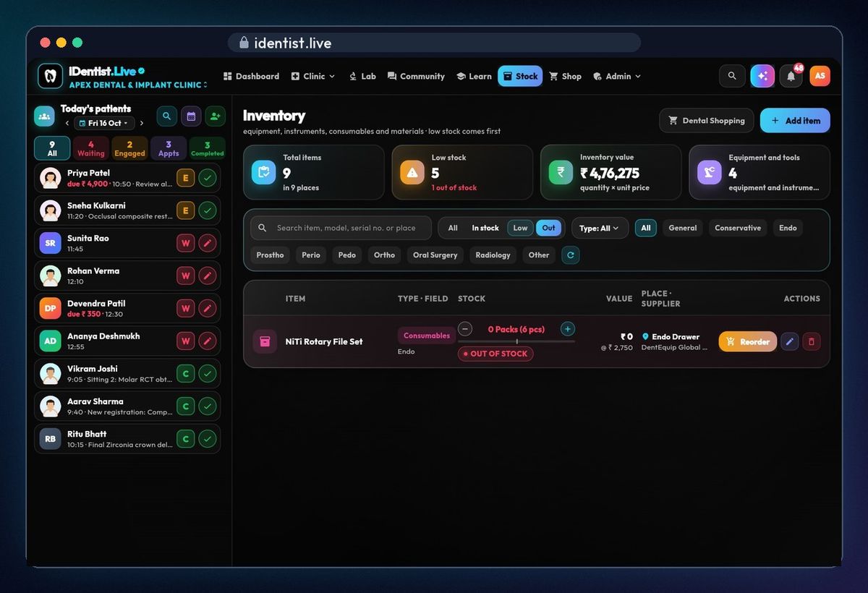Click the NiTi stock level bar
868x593 pixels.
coord(516,341)
